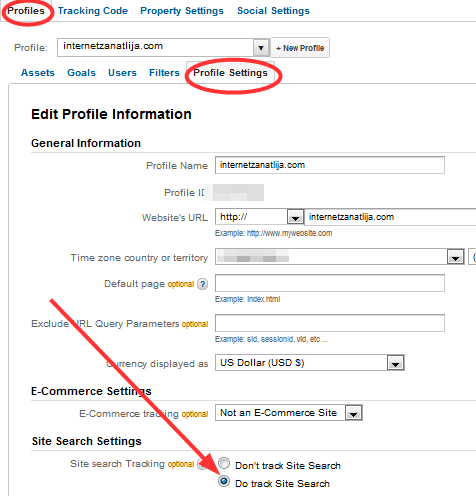This screenshot has width=476, height=496.
Task: Click the Profile selector dropdown arrow
Action: pos(261,48)
